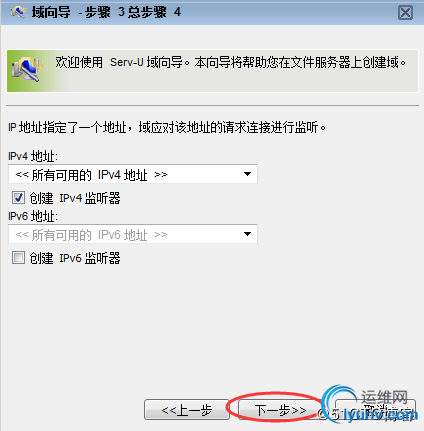This screenshot has width=424, height=431.
Task: Click the greyed 所有可用的 IPv6 地址 combo box
Action: (133, 234)
